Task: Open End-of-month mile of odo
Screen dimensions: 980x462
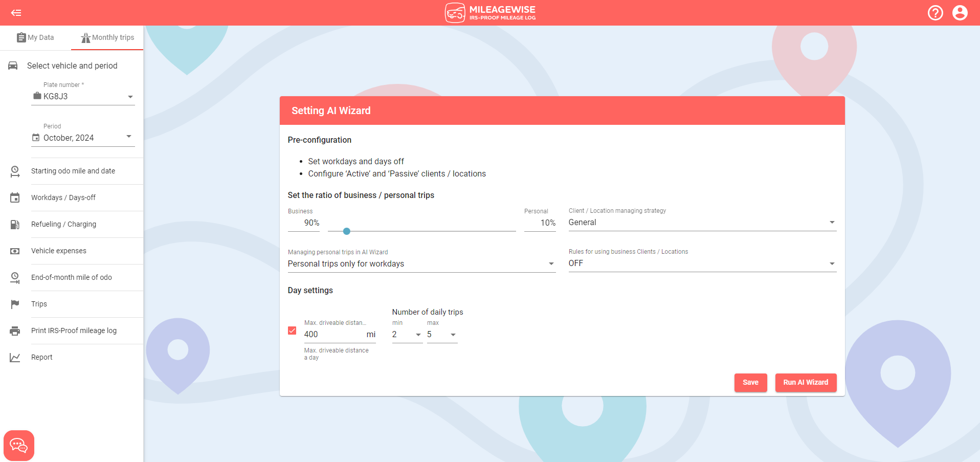Action: (72, 277)
